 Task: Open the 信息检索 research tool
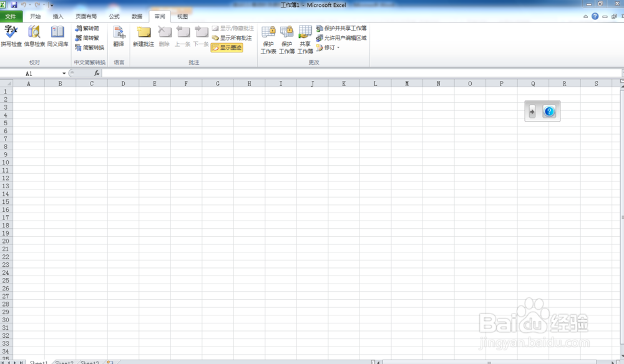tap(34, 36)
